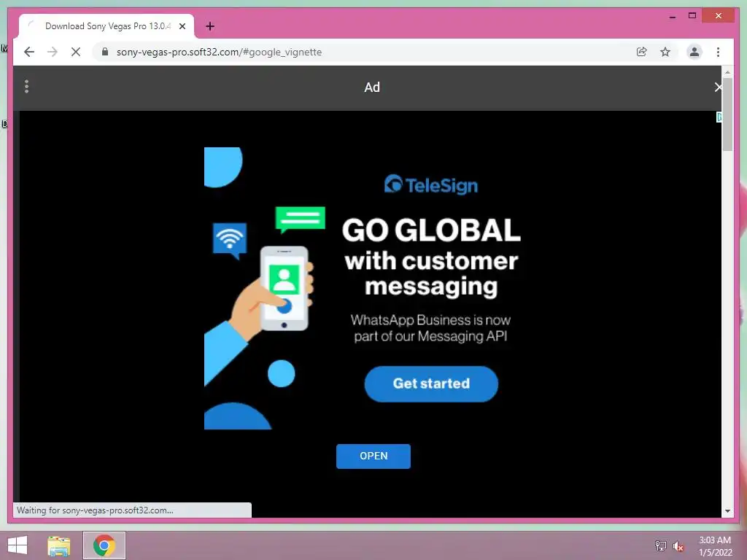The height and width of the screenshot is (560, 747).
Task: Click the blue OPEN button
Action: (x=373, y=456)
